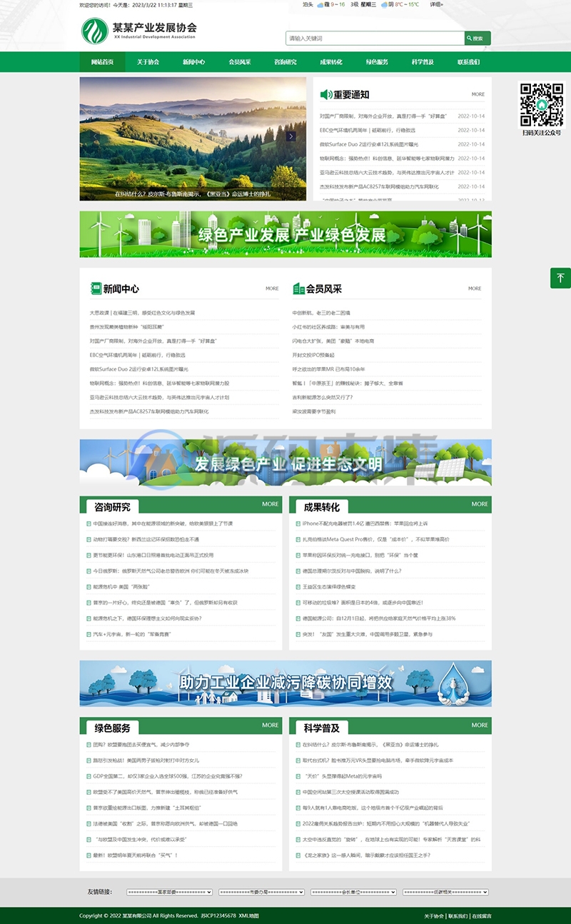571x924 pixels.
Task: Click the association flame logo icon
Action: (x=94, y=31)
